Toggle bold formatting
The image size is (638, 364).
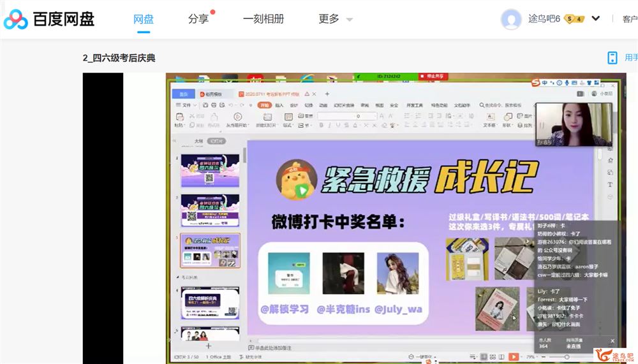coord(322,126)
